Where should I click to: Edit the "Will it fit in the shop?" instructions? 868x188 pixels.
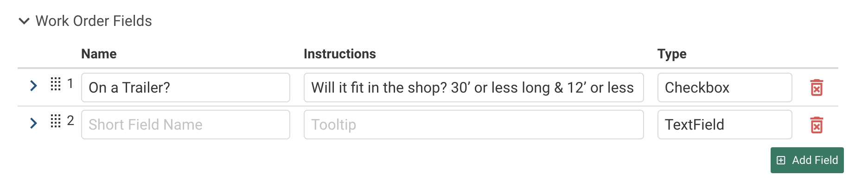pos(473,88)
